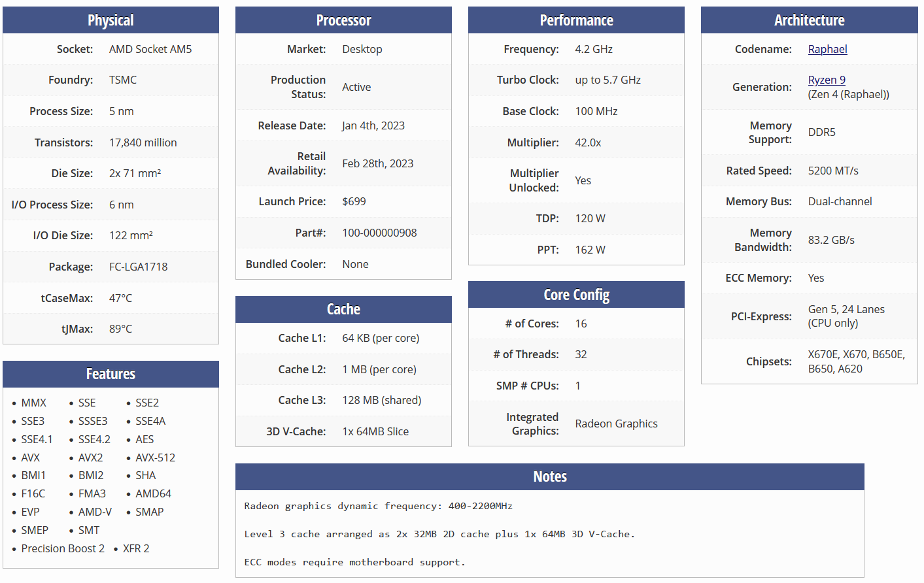This screenshot has height=583, width=924.
Task: Click the "None" bundled cooler value
Action: 356,264
